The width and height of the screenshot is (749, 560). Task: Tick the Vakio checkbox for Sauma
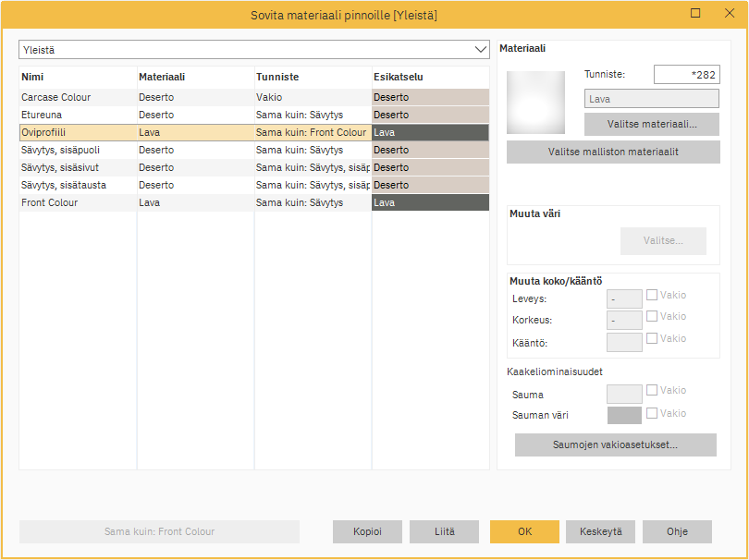click(x=652, y=391)
